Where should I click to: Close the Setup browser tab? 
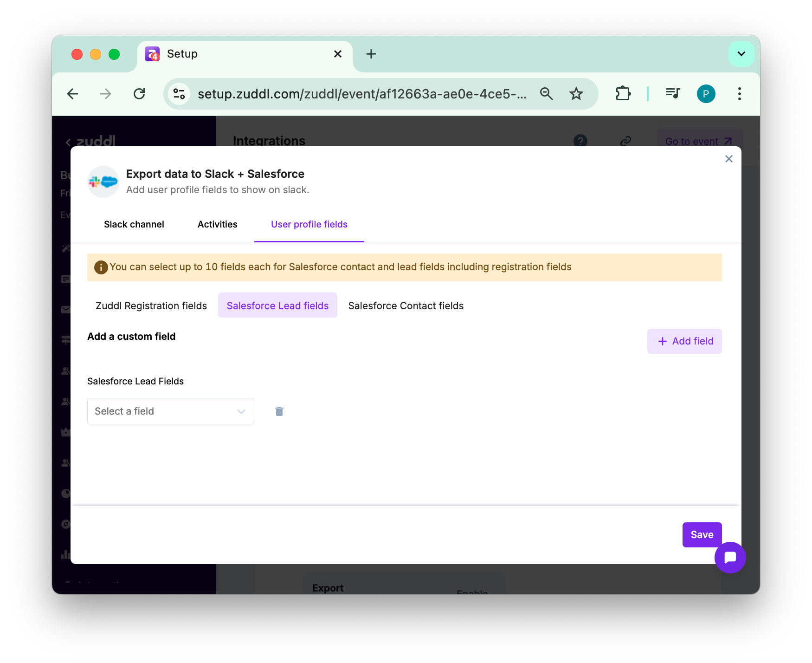pos(338,54)
